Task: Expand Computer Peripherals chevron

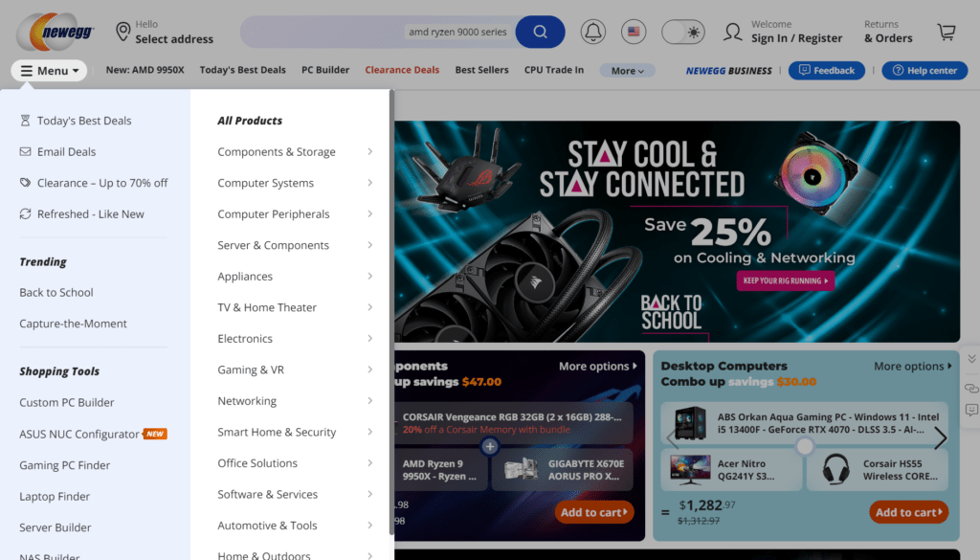Action: [370, 213]
